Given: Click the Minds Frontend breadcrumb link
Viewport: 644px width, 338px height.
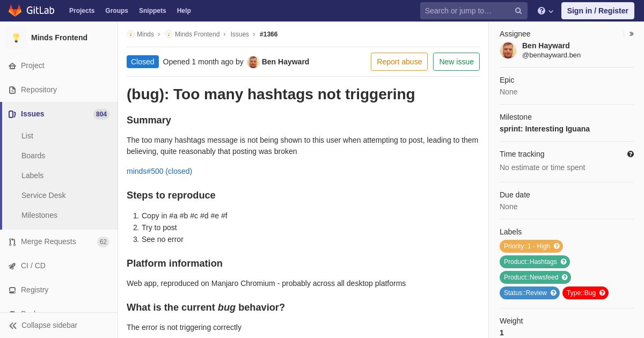Looking at the screenshot, I should point(197,34).
